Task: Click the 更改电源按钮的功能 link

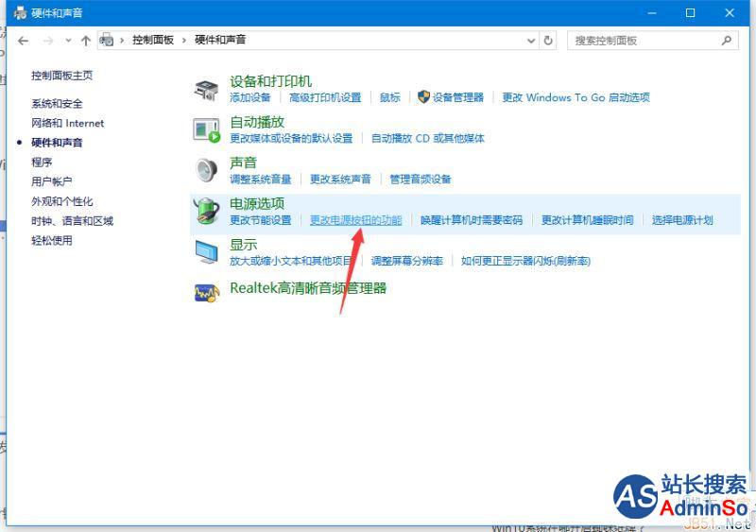Action: click(x=356, y=220)
